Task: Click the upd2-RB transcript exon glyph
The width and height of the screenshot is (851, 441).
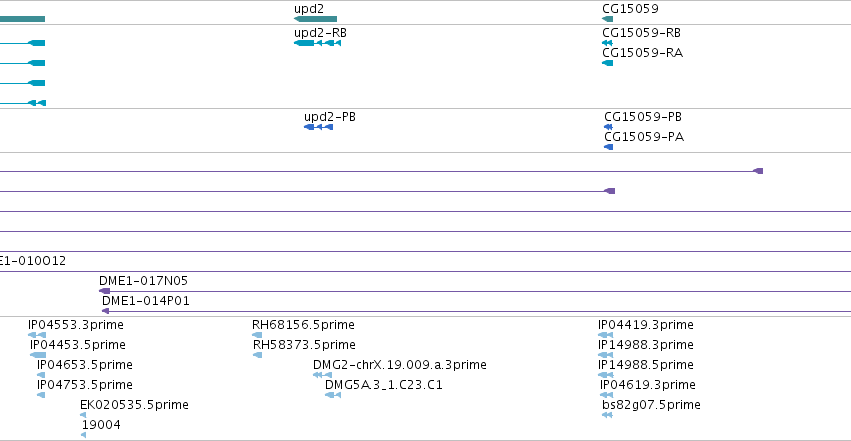Action: click(x=317, y=43)
